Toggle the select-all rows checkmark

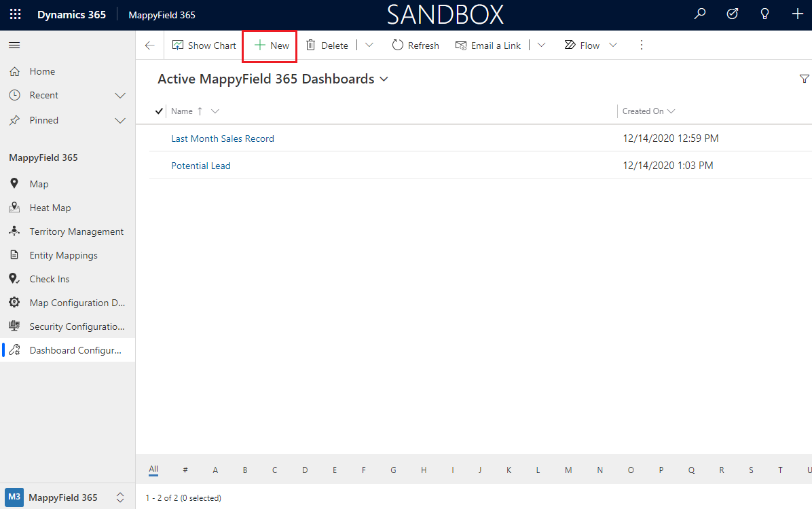point(159,111)
